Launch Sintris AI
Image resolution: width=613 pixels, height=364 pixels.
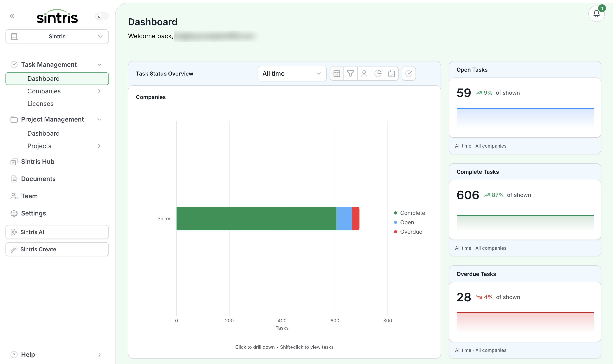pyautogui.click(x=57, y=232)
